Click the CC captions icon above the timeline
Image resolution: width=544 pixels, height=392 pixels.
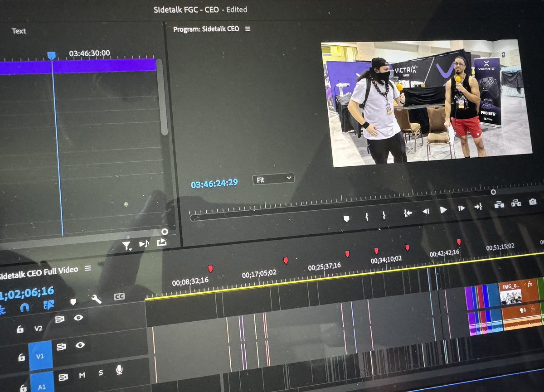pyautogui.click(x=119, y=297)
